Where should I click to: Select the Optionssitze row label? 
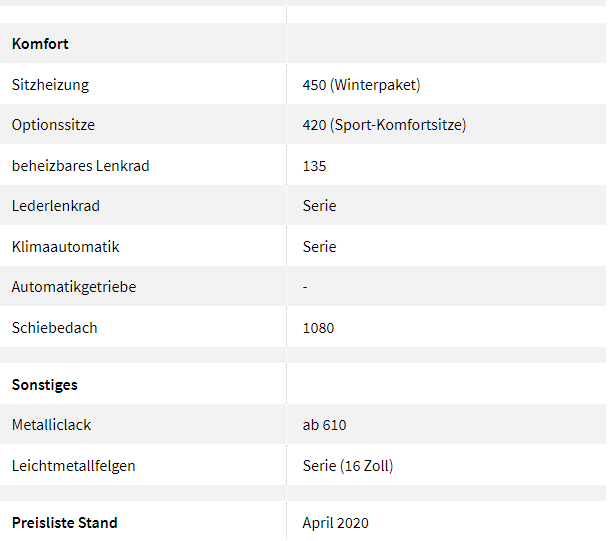(x=53, y=125)
